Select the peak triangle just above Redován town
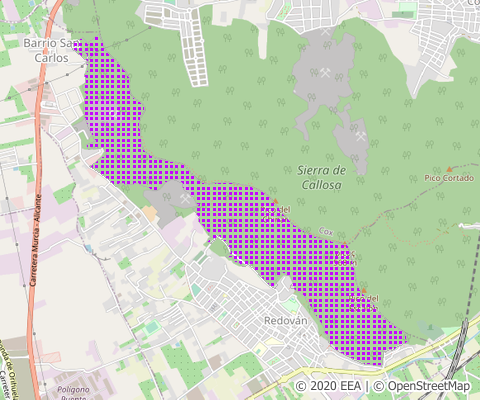The height and width of the screenshot is (400, 480). [x=364, y=290]
